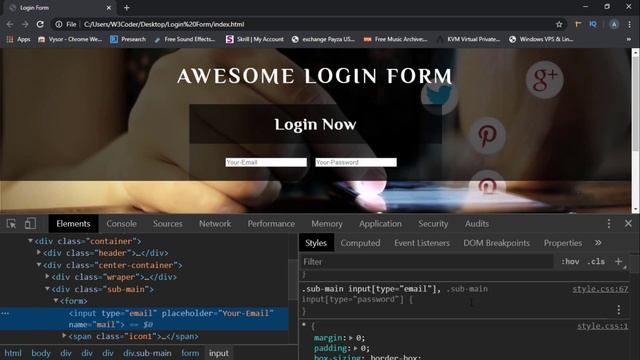Expand the padding shorthand property arrow

pyautogui.click(x=356, y=348)
